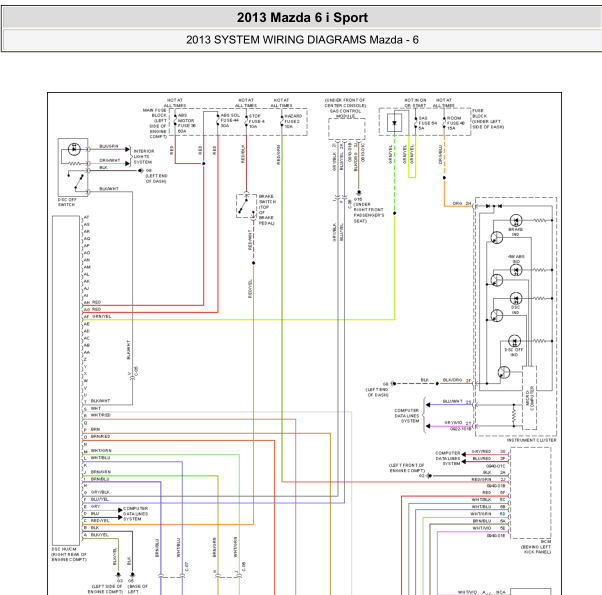Select the 'ROOM FUSE 40' label
The height and width of the screenshot is (595, 602).
tap(456, 123)
